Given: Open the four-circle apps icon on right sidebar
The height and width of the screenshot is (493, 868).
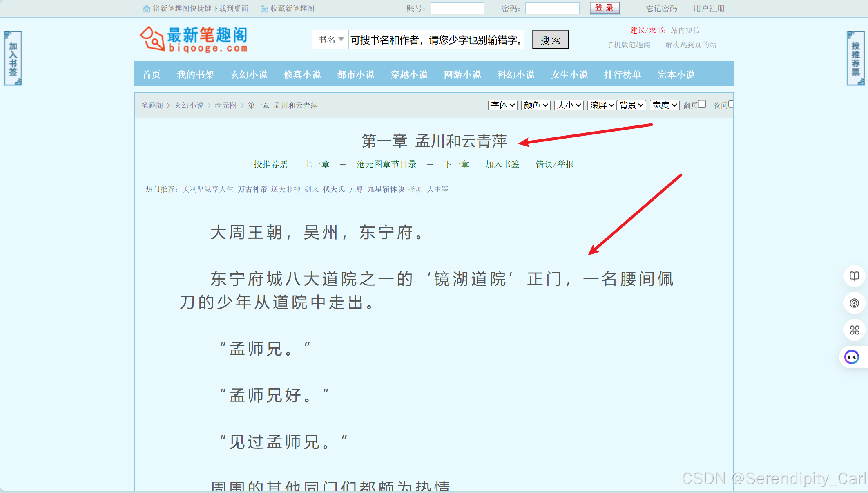Looking at the screenshot, I should [x=854, y=330].
